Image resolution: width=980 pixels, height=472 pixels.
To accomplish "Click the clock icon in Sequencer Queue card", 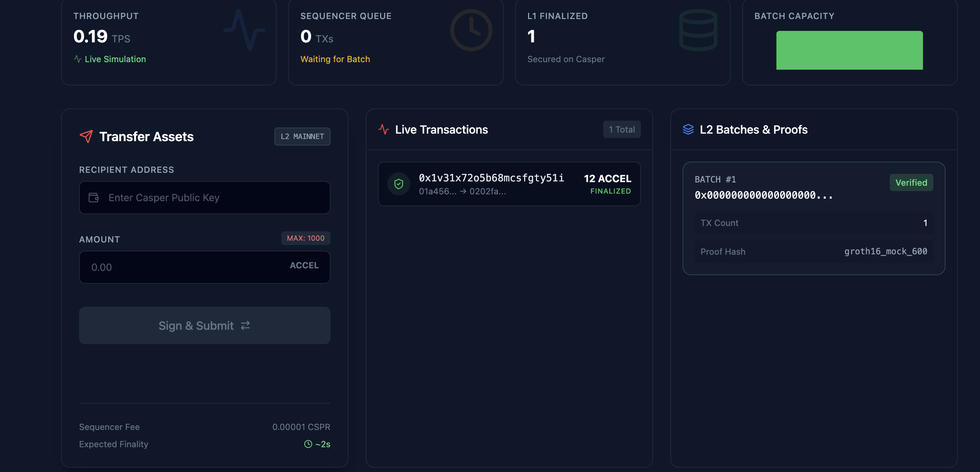I will click(471, 30).
